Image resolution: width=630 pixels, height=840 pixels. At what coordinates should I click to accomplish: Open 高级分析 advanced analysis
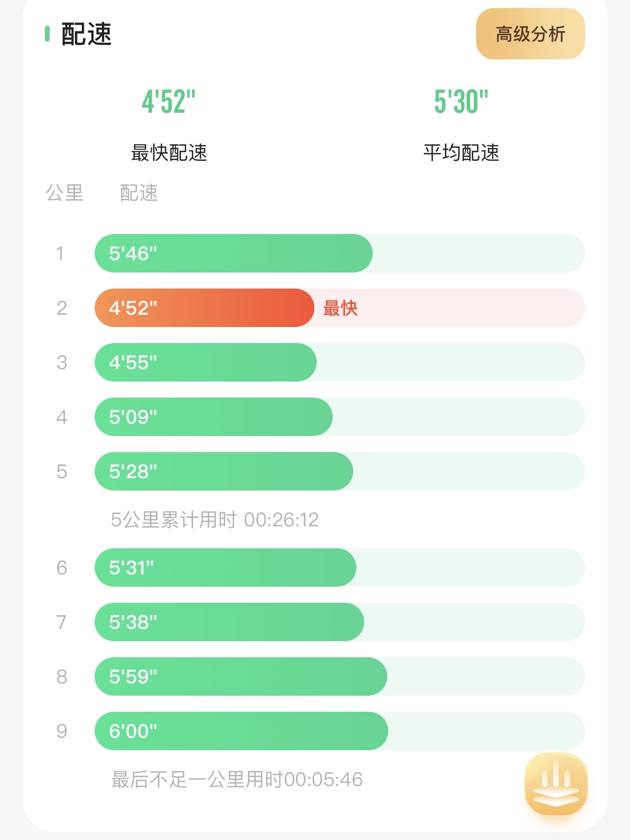point(530,34)
